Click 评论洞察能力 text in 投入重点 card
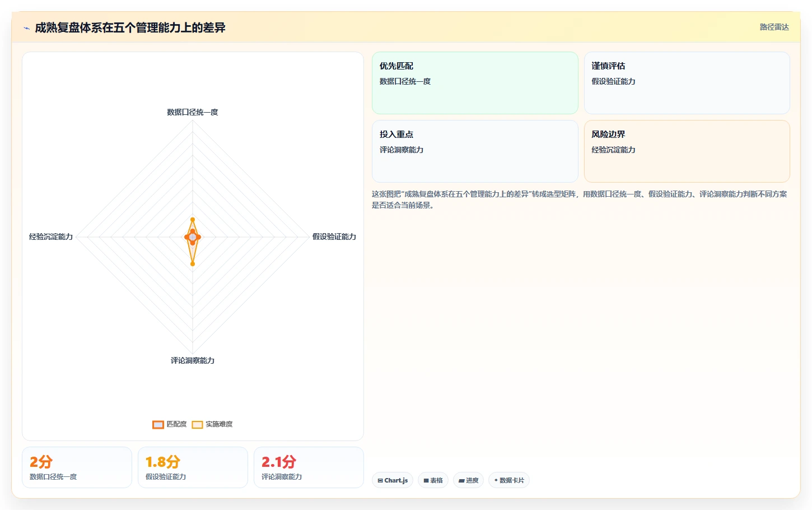Screen dimensions: 812x510 tap(402, 150)
